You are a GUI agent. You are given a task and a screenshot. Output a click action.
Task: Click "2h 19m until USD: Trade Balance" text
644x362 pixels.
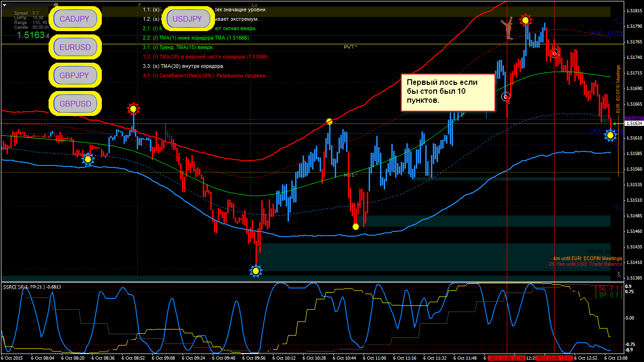[x=585, y=264]
